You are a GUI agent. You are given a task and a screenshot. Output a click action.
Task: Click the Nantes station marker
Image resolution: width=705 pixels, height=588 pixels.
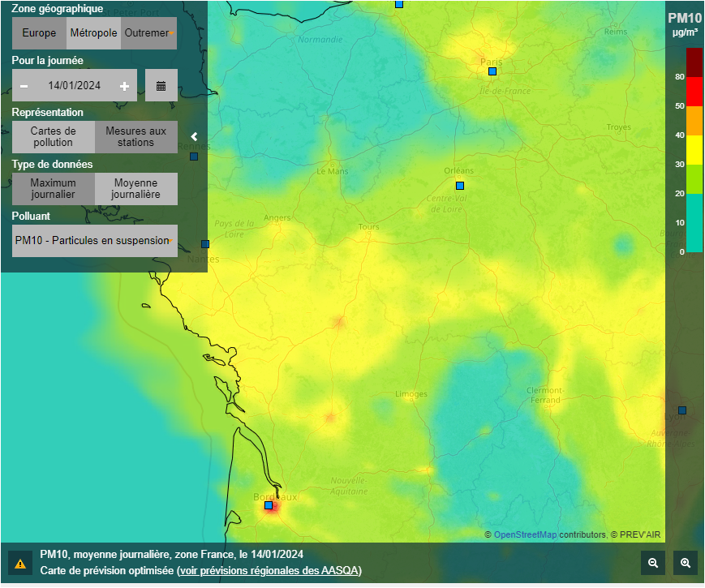pos(205,244)
